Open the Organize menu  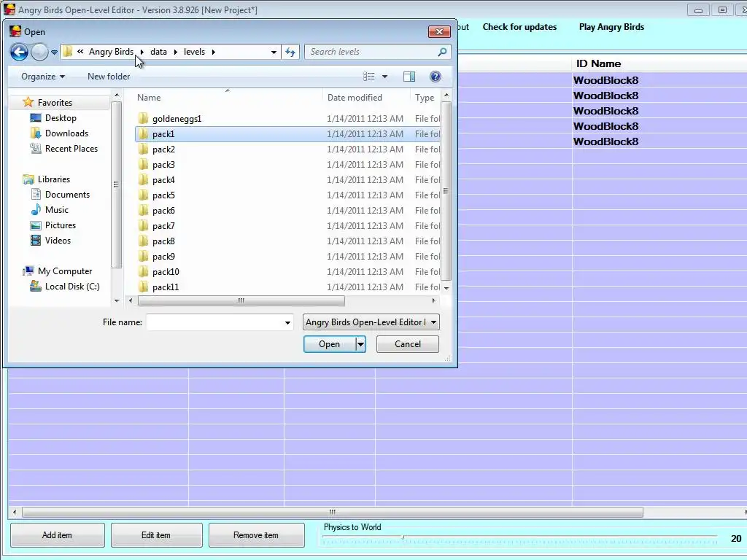43,77
